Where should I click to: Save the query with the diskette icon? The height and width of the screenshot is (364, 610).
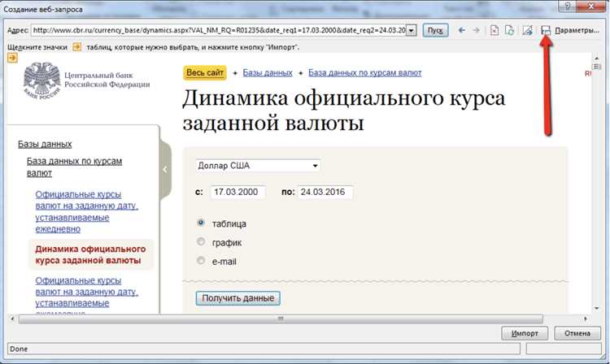(x=546, y=30)
